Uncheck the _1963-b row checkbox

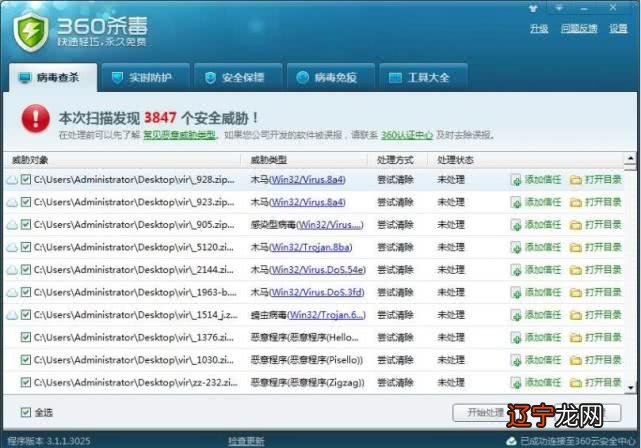(26, 292)
